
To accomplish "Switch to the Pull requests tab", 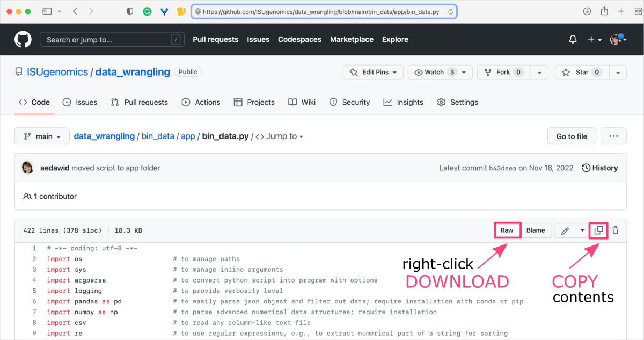I will coord(139,102).
